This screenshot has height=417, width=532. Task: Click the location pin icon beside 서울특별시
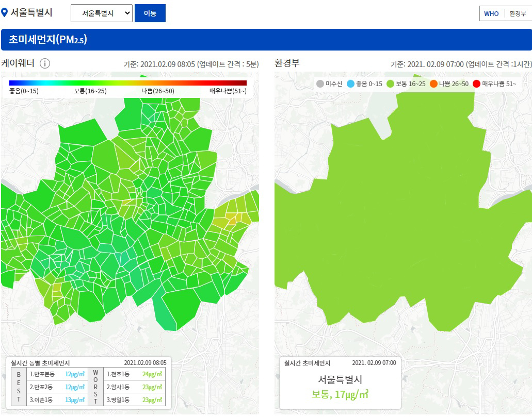pyautogui.click(x=5, y=13)
